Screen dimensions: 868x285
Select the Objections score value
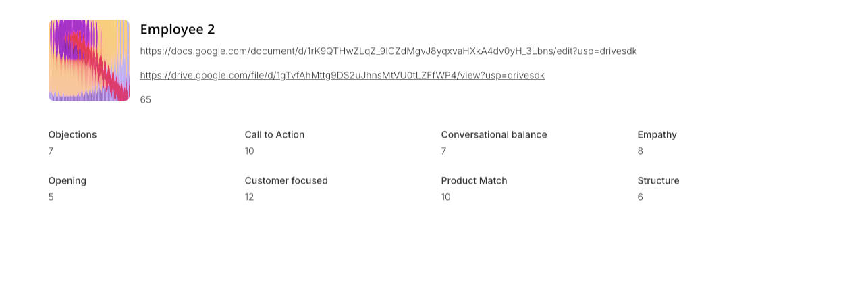tap(51, 151)
